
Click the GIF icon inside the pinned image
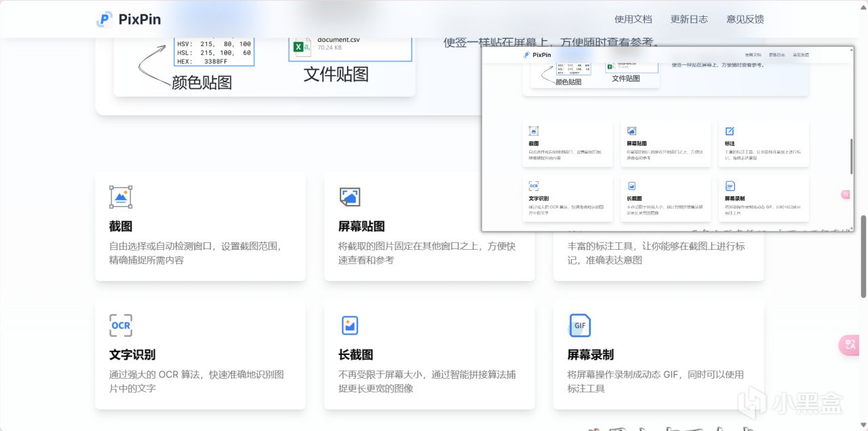(730, 186)
